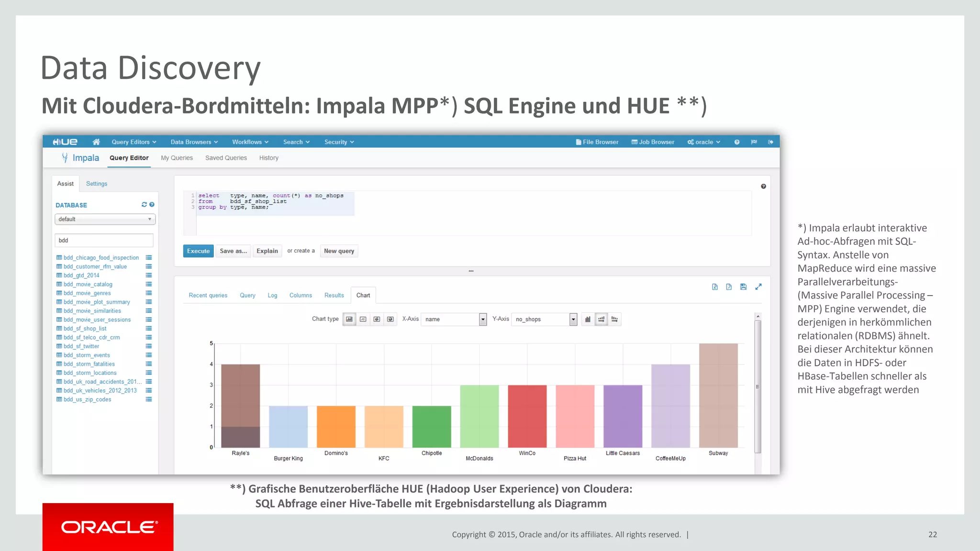The image size is (980, 551).
Task: Open the default database dropdown
Action: pos(105,219)
